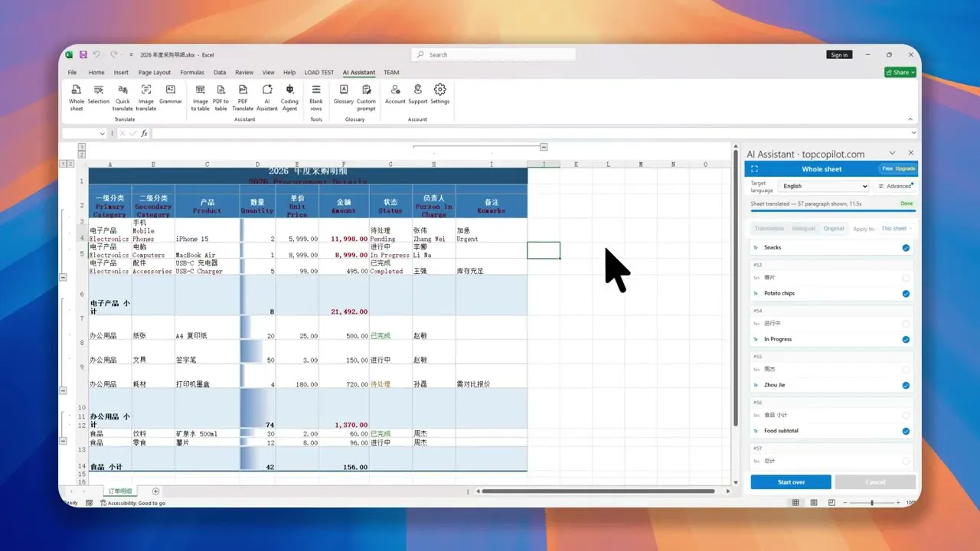The image size is (980, 551).
Task: Open the Formulas ribbon tab
Action: pos(192,73)
